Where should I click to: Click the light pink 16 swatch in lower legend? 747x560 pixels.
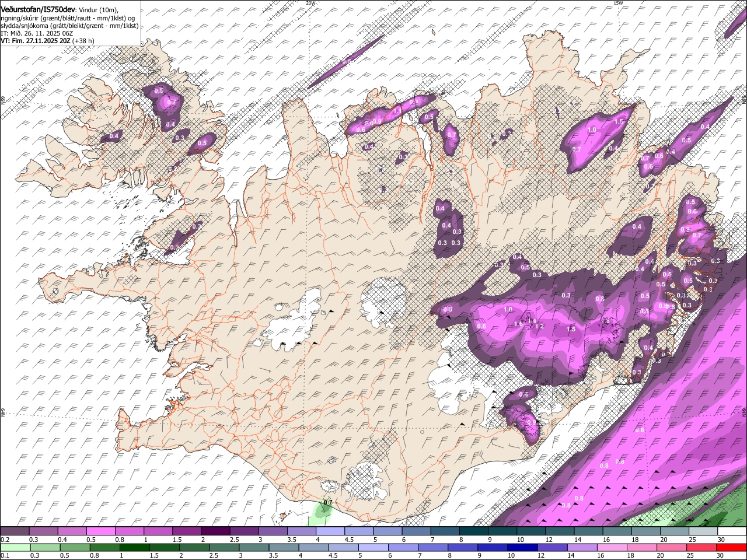[x=613, y=547]
